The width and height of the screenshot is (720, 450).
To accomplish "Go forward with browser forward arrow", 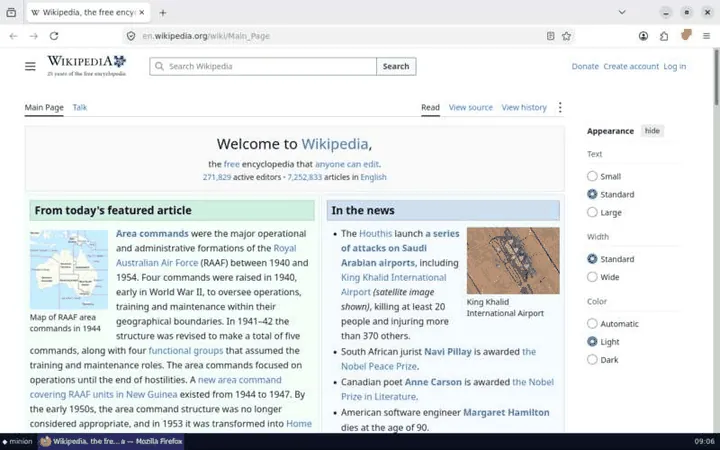I will 34,36.
